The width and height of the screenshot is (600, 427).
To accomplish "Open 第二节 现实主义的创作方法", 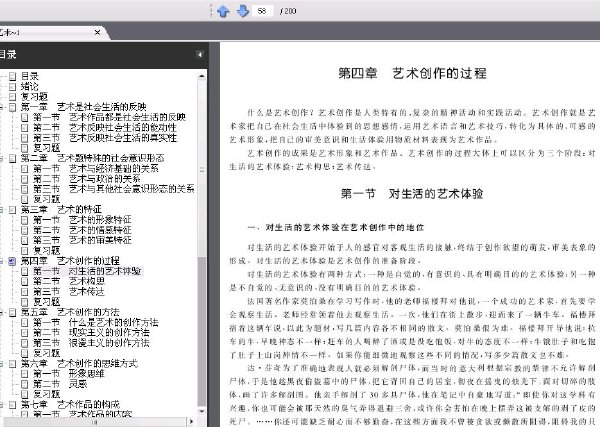I will point(91,333).
